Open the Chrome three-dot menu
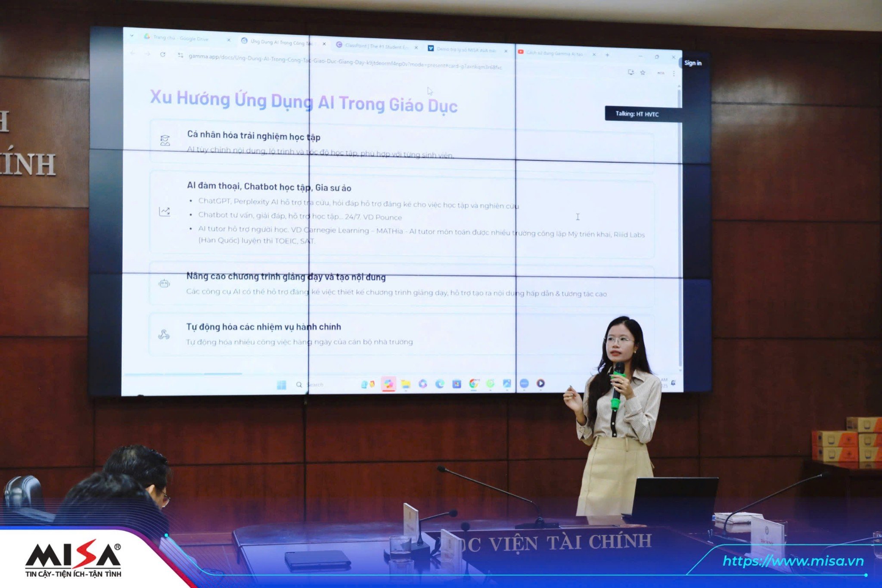882x588 pixels. 674,74
